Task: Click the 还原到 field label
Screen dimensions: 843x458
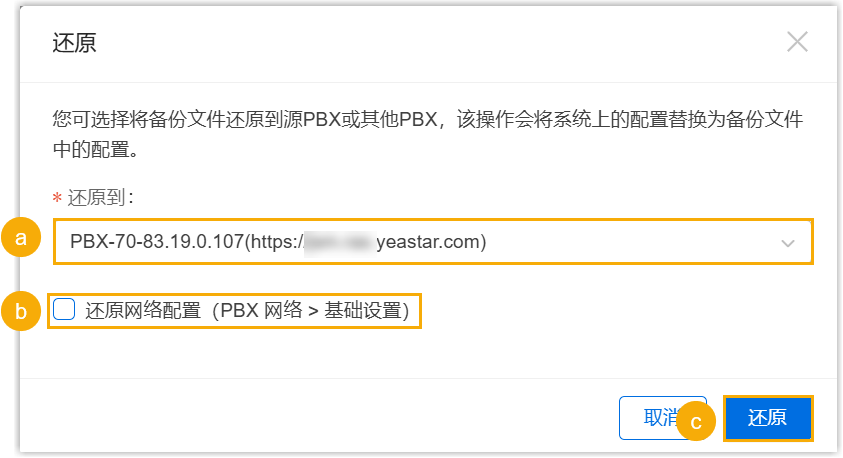Action: click(100, 198)
